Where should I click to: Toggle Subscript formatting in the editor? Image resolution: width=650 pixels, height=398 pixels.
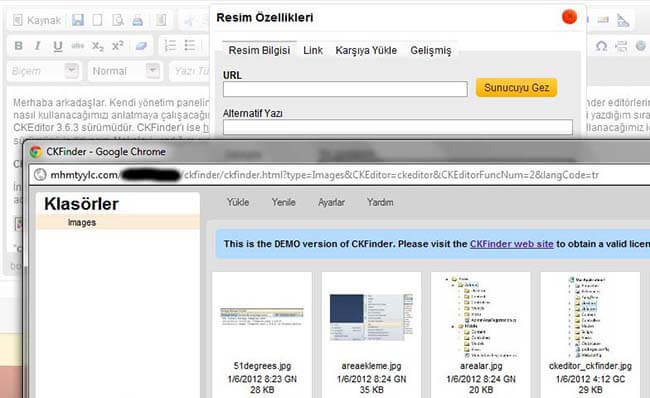(97, 46)
